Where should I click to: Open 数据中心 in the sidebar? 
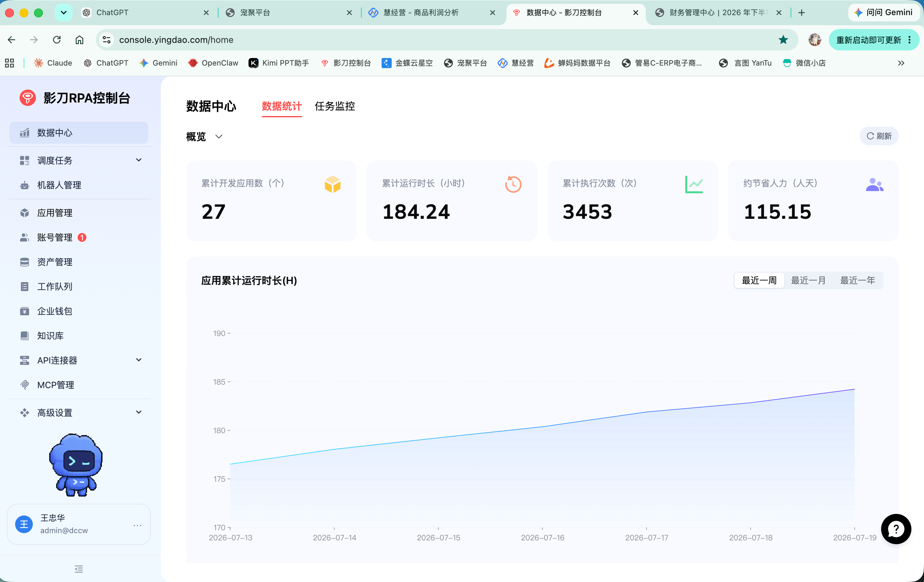click(x=79, y=133)
